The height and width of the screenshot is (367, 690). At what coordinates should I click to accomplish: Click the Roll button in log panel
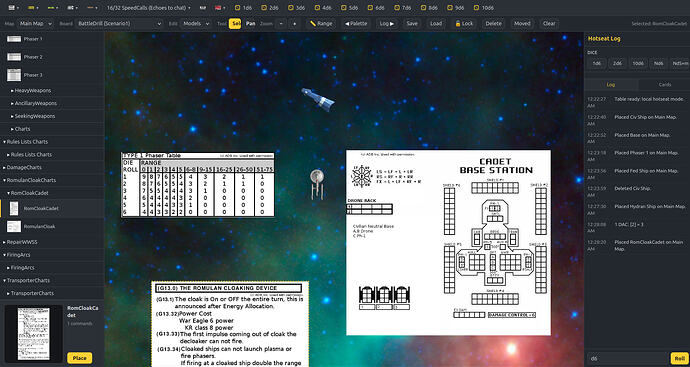click(x=679, y=358)
